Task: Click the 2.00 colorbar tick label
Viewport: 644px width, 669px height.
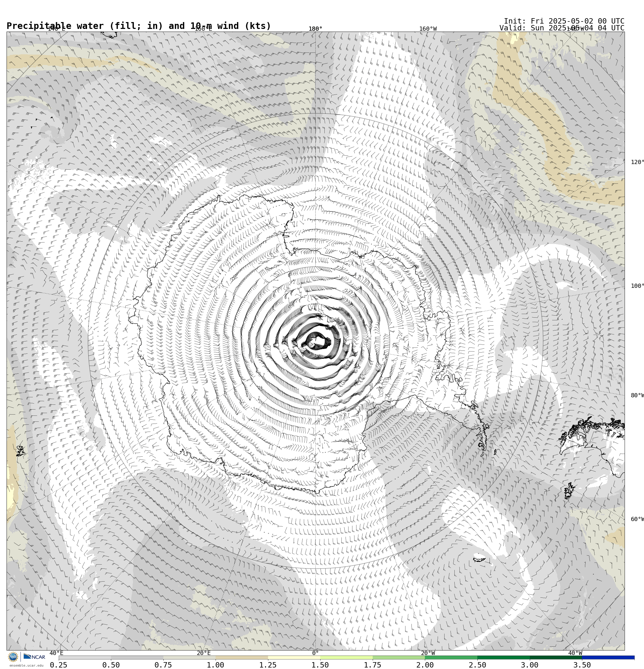Action: tap(425, 665)
